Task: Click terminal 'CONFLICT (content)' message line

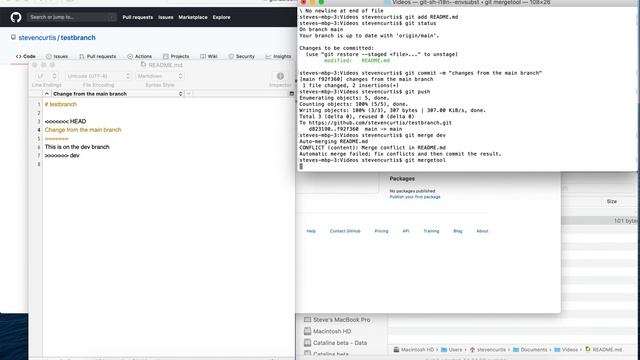Action: (372, 147)
